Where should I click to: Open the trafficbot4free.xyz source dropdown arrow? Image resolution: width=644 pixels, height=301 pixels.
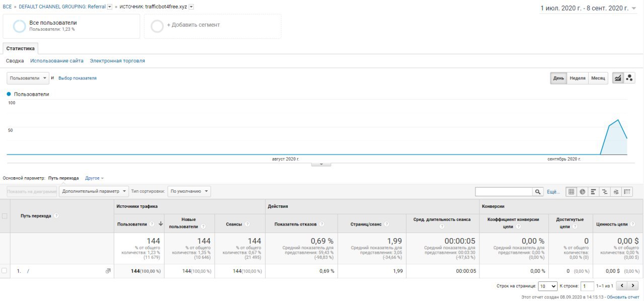[x=191, y=7]
